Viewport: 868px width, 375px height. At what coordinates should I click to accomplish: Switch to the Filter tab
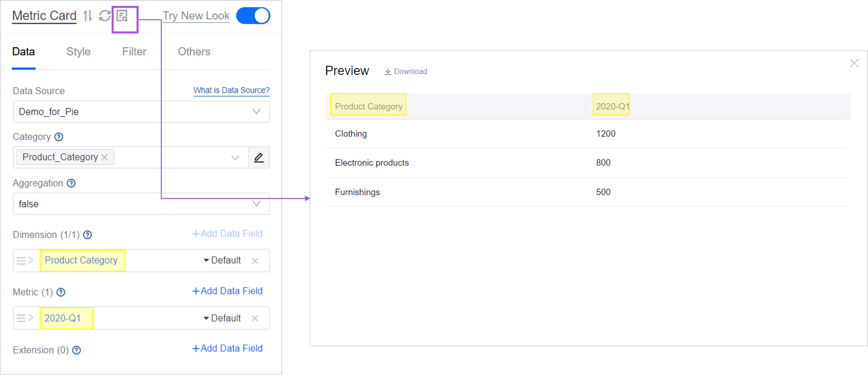pos(134,52)
